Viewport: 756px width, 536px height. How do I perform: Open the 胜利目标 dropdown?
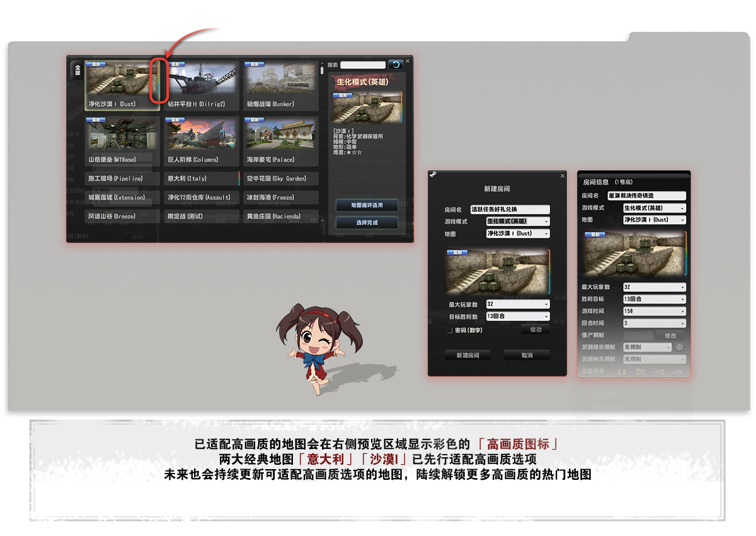point(655,299)
